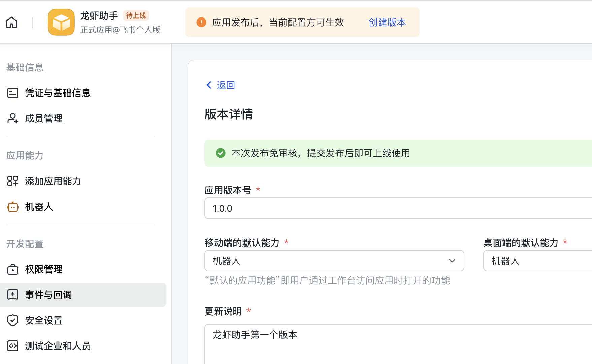Select the 添加应用能力 grid icon
The width and height of the screenshot is (592, 364).
[13, 181]
